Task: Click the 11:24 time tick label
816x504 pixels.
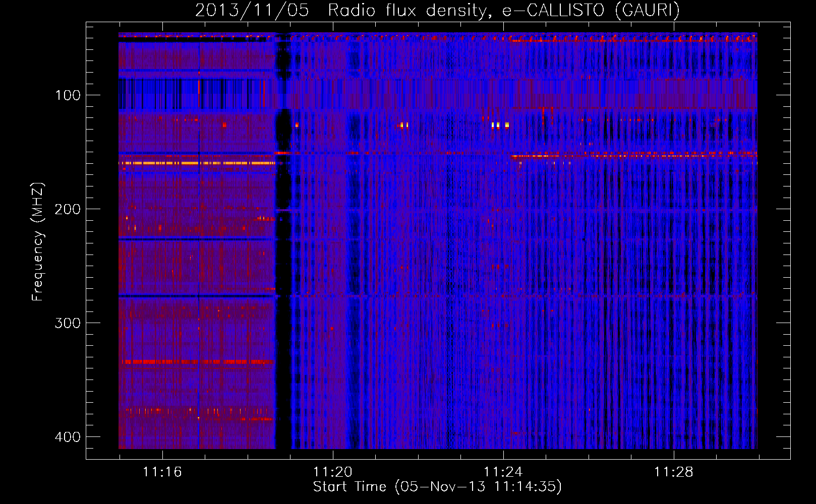Action: tap(503, 472)
